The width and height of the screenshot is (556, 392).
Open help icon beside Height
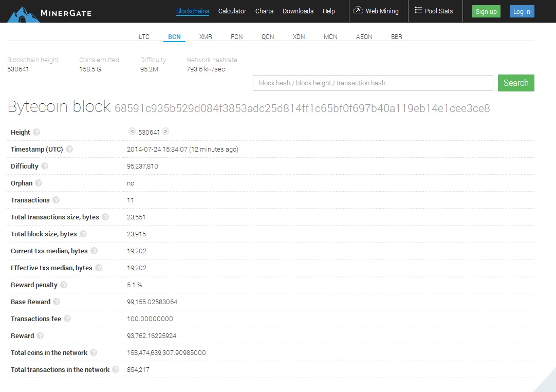tap(36, 132)
